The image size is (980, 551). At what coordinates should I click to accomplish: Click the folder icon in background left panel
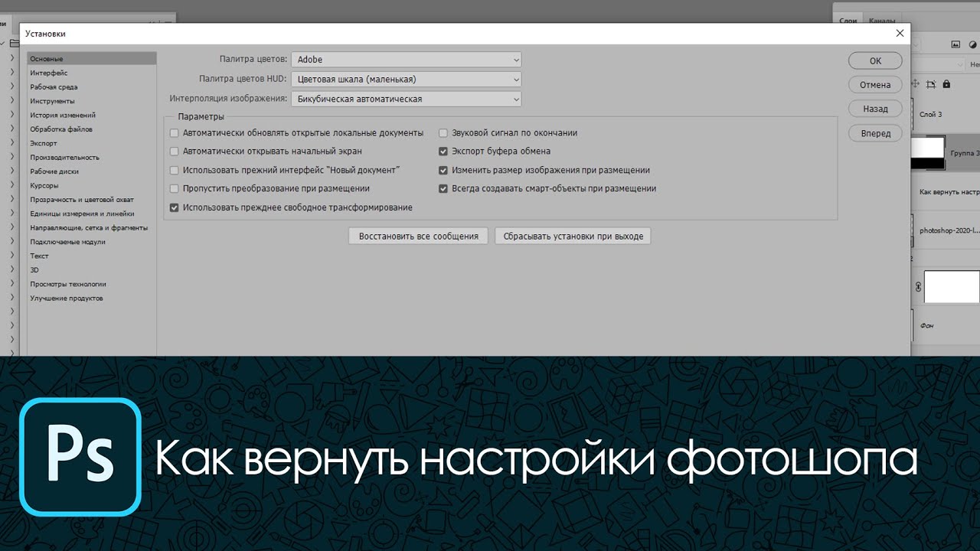click(x=14, y=43)
